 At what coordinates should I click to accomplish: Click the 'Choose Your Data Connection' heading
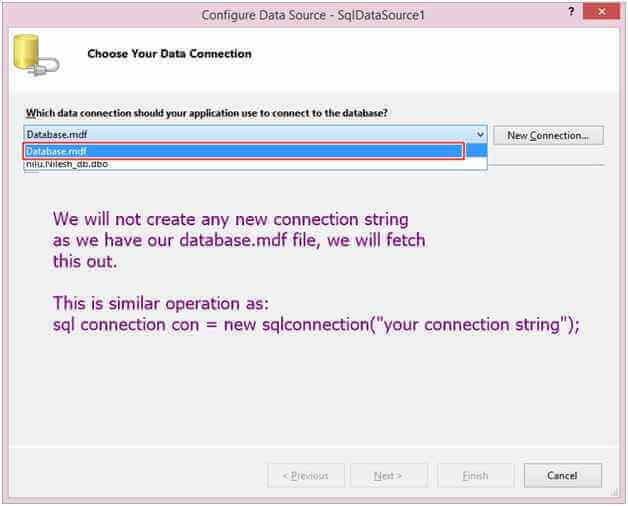[x=169, y=53]
